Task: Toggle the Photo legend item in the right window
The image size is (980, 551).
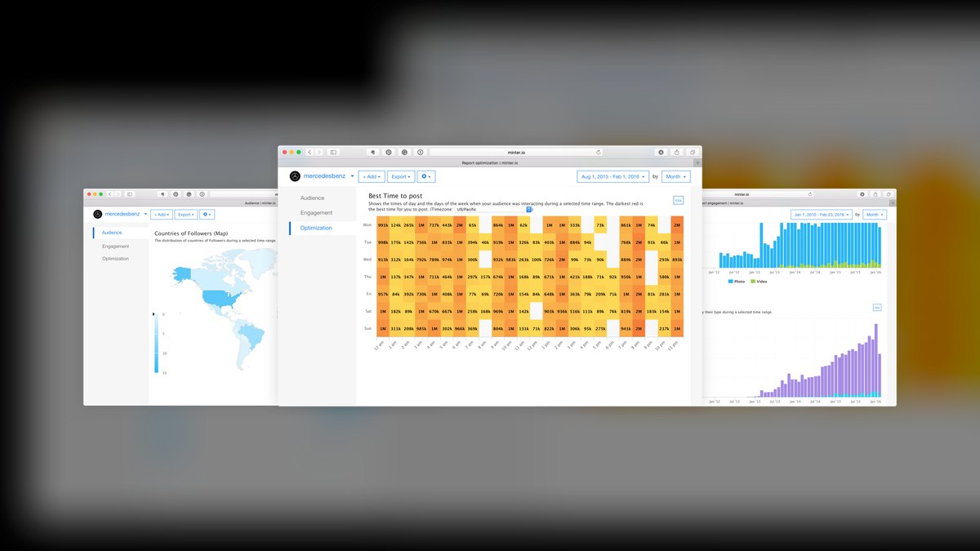Action: [736, 281]
